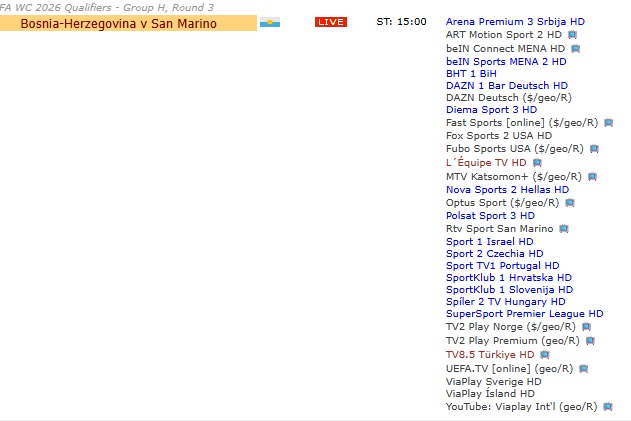Open Arena Premium 3 Srbija HD channel link
Viewport: 631px width, 421px height.
[515, 21]
